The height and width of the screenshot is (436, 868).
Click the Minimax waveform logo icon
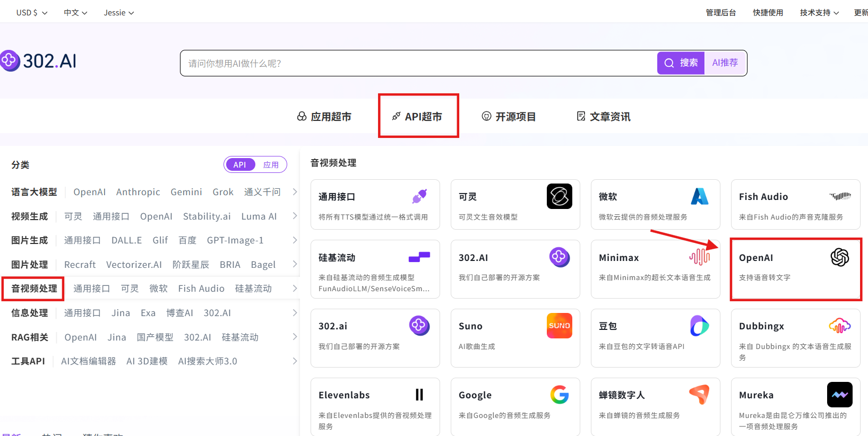[x=700, y=257]
